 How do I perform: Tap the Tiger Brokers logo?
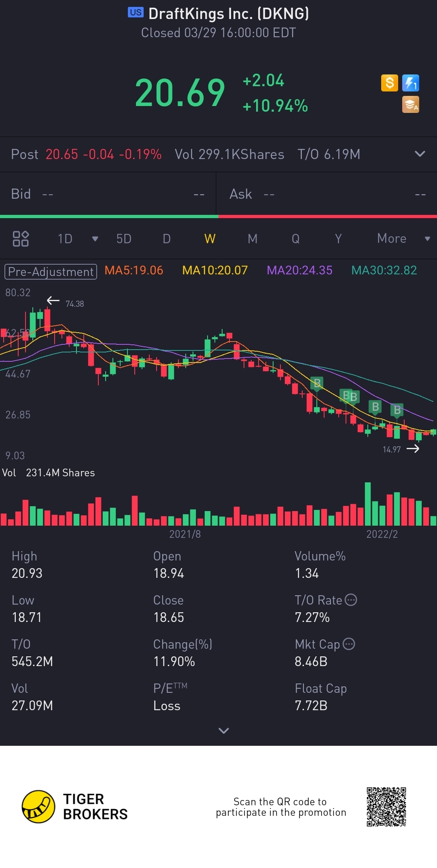tap(75, 806)
